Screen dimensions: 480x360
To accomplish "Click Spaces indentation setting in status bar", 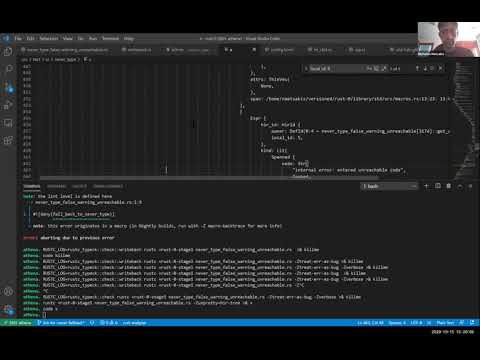I will pyautogui.click(x=397, y=323).
